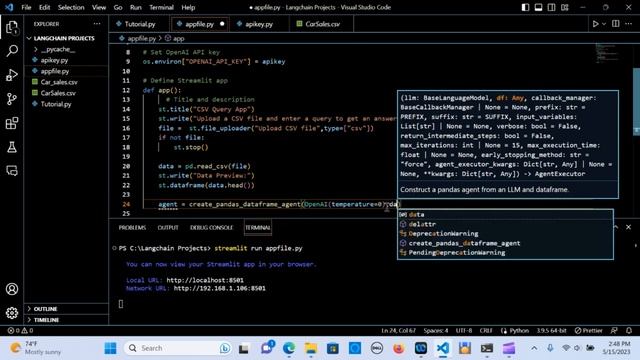Image resolution: width=640 pixels, height=360 pixels.
Task: Open the Testing flask view
Action: click(12, 147)
